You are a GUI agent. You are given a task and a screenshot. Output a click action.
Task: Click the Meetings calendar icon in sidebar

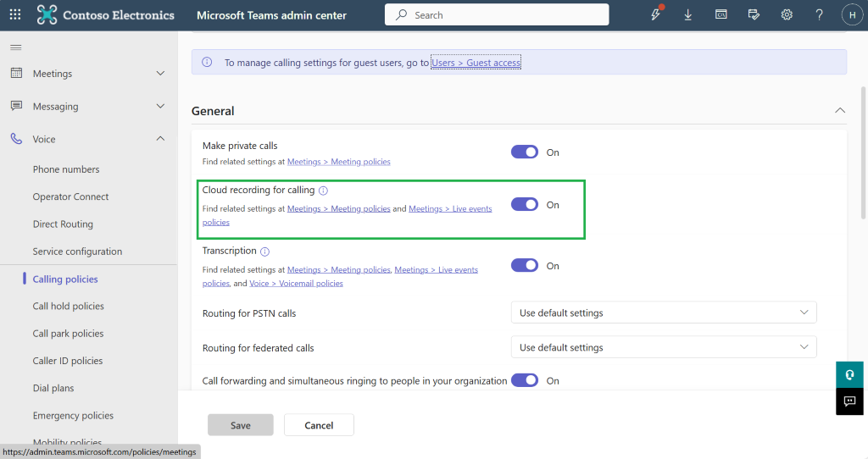click(x=17, y=73)
